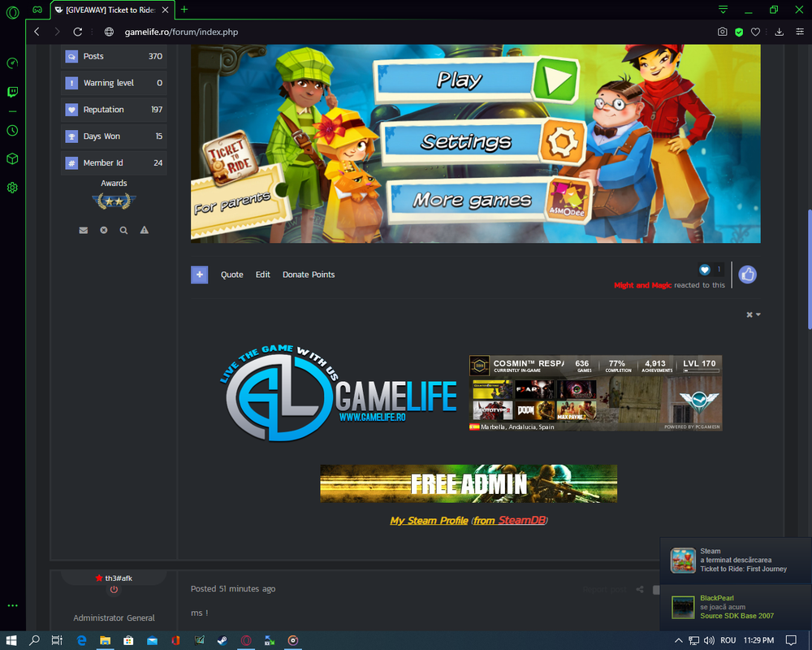Open the sidebar three-dots setup menu
The image size is (812, 650).
coord(12,604)
